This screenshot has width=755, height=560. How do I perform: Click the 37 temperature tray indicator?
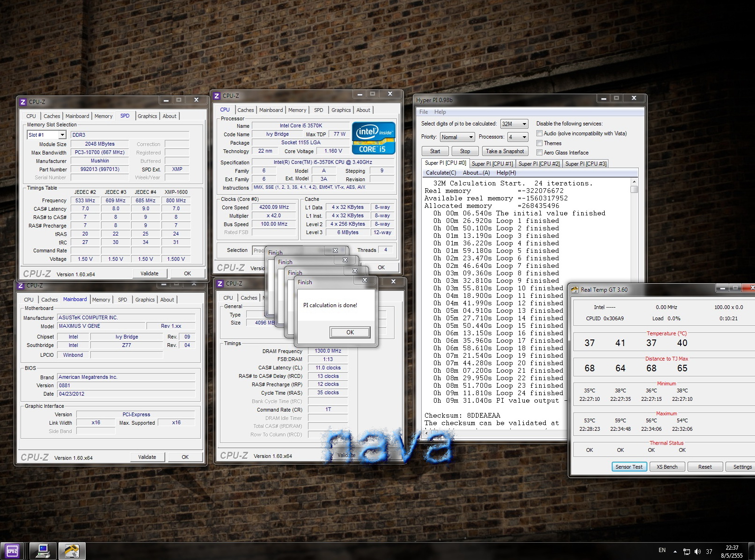(x=709, y=552)
